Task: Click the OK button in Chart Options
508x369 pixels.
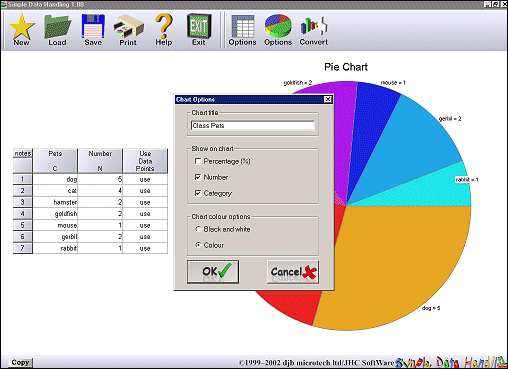Action: (213, 272)
